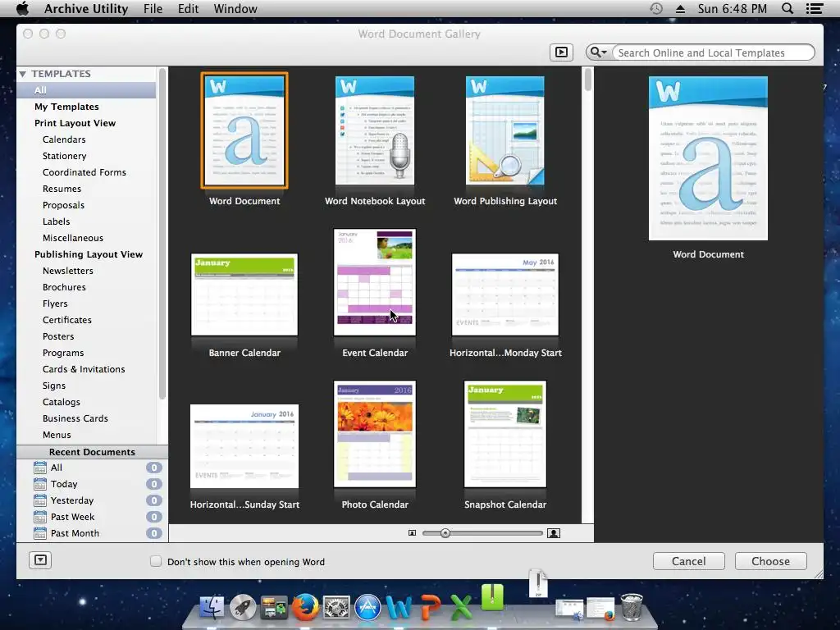Image resolution: width=840 pixels, height=630 pixels.
Task: Click the template gallery vertical scrollbar
Action: click(x=587, y=80)
